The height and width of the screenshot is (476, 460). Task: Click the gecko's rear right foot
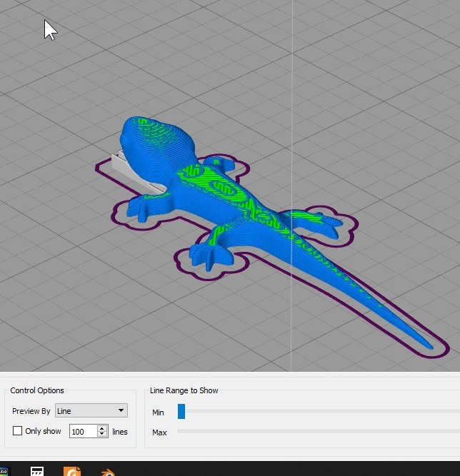click(x=326, y=223)
